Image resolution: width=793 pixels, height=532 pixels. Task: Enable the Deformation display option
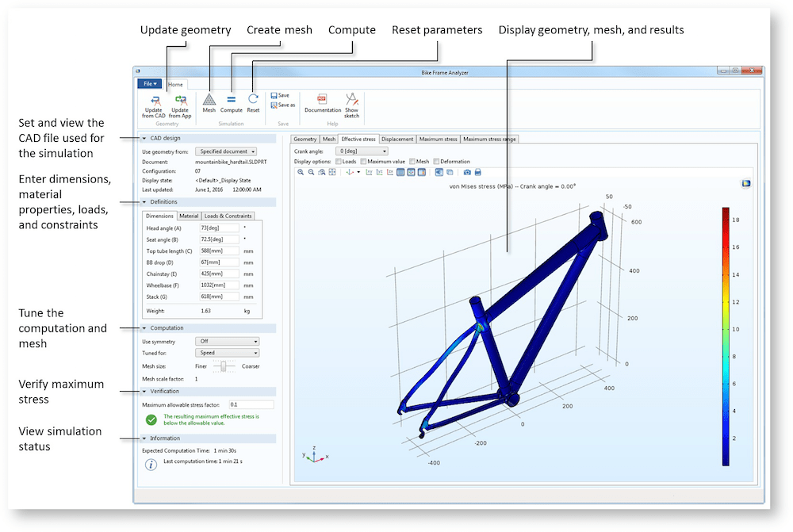tap(436, 161)
